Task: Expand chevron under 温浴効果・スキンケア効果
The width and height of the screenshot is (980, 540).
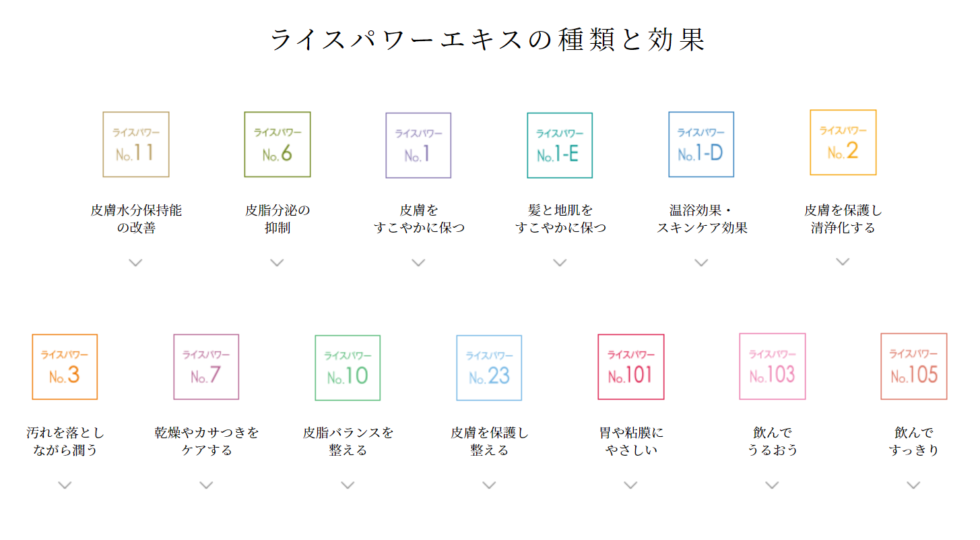Action: click(x=701, y=262)
